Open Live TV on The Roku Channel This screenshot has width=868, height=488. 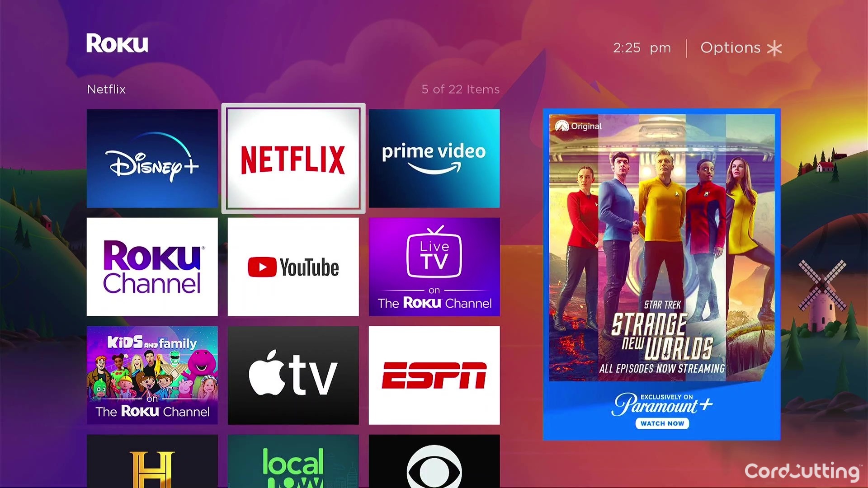[434, 268]
